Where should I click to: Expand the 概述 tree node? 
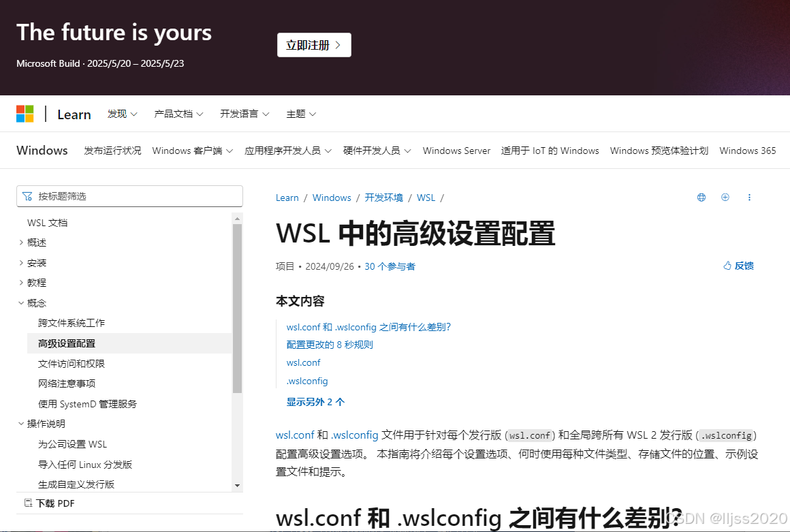[x=21, y=242]
